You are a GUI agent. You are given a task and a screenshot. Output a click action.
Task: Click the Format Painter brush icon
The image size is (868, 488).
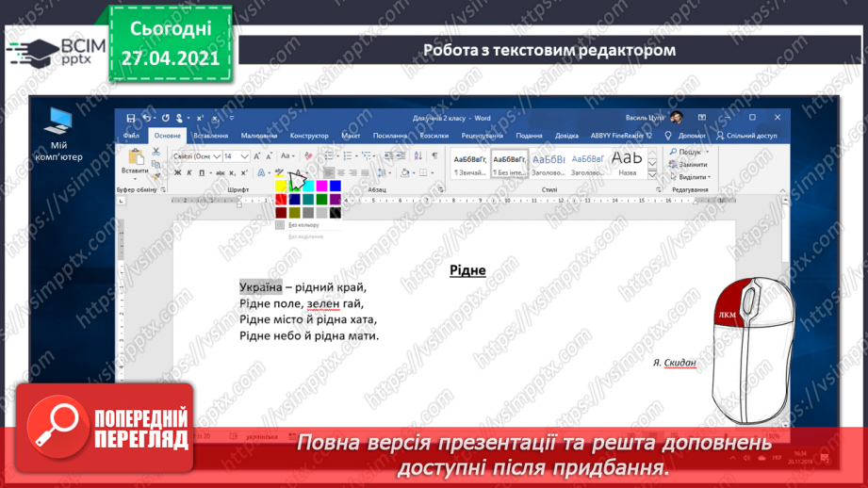coord(156,176)
